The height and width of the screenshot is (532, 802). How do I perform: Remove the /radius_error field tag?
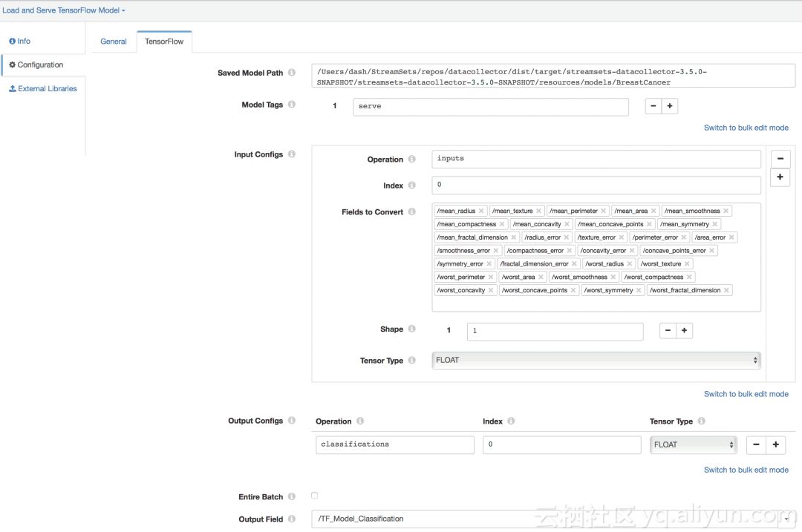(x=566, y=237)
